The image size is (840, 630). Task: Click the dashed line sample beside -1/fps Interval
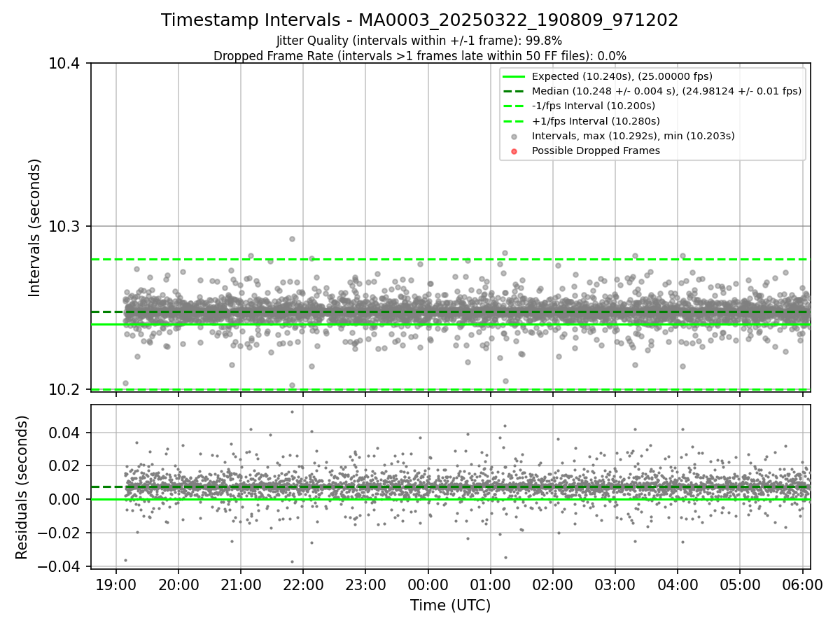[x=514, y=106]
